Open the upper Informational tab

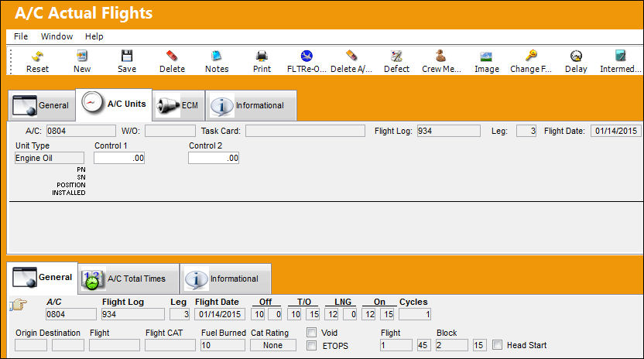(251, 105)
